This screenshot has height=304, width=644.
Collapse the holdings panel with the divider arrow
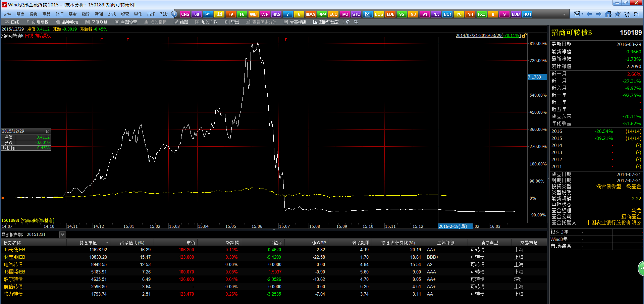coord(274,230)
